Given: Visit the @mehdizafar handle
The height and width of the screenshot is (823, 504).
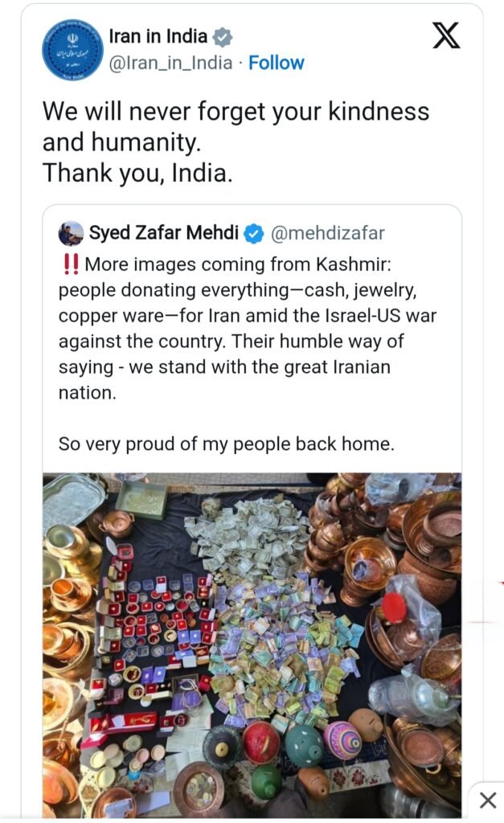Looking at the screenshot, I should click(x=327, y=234).
